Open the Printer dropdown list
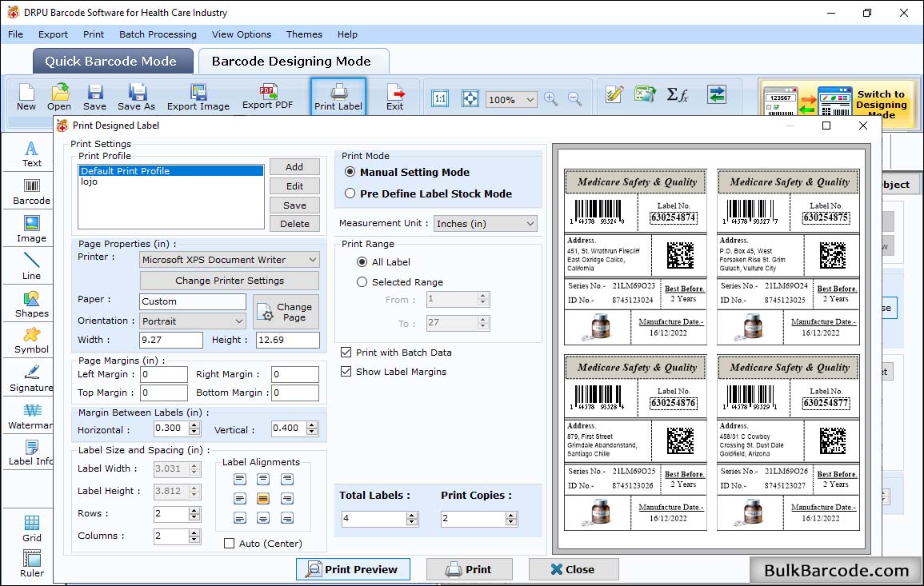Screen dimensions: 924x586 230,260
